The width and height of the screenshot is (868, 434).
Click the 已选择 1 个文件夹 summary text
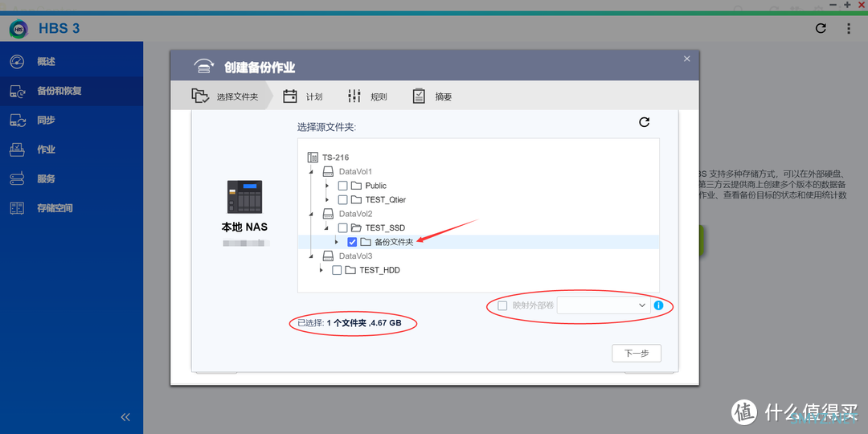coord(350,323)
